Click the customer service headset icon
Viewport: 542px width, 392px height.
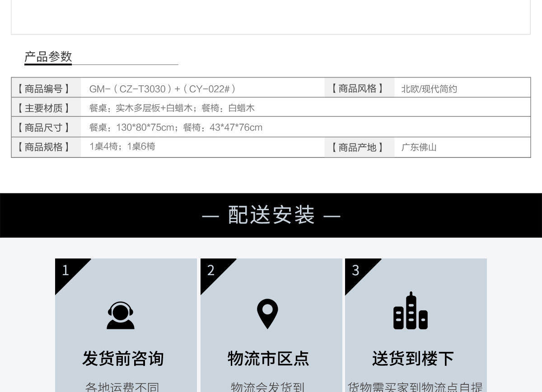tap(121, 315)
